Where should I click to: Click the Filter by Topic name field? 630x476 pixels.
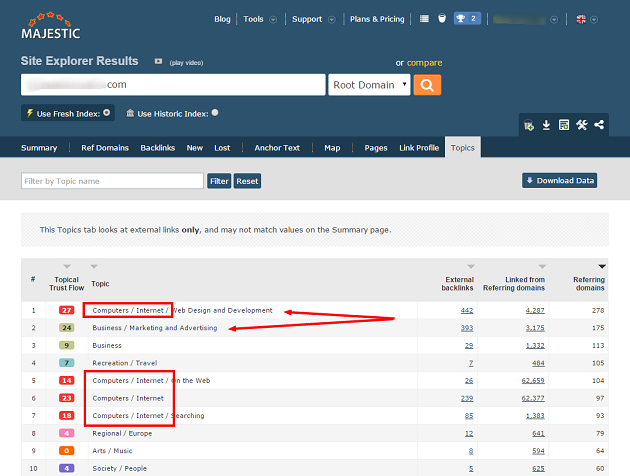112,181
